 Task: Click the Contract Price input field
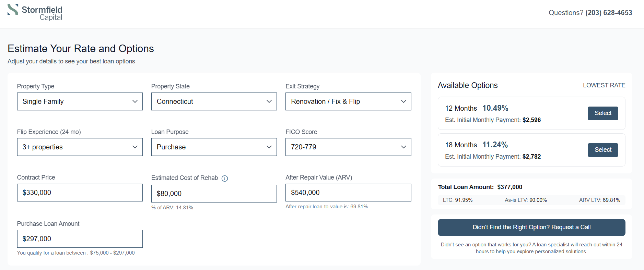[80, 193]
